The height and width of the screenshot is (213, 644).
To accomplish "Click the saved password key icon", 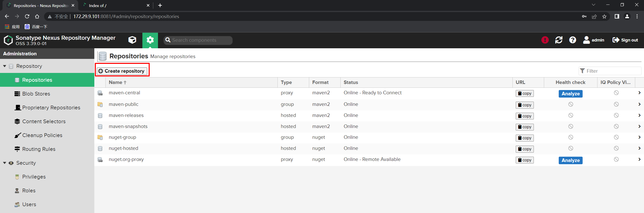I will [x=584, y=17].
